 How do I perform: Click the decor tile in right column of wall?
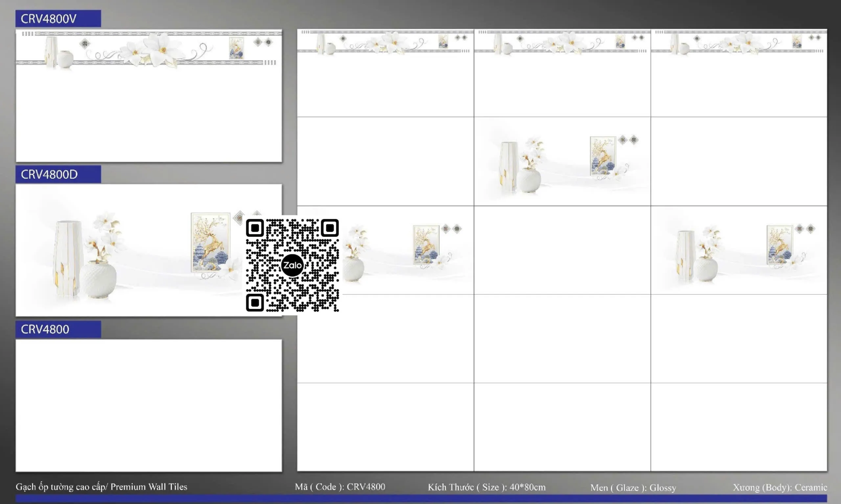[739, 250]
